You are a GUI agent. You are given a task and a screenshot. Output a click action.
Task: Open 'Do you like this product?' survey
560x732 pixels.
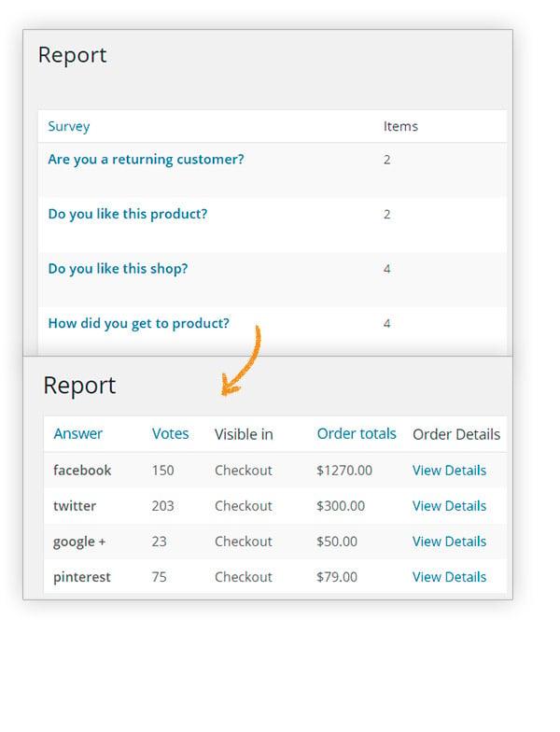coord(127,215)
